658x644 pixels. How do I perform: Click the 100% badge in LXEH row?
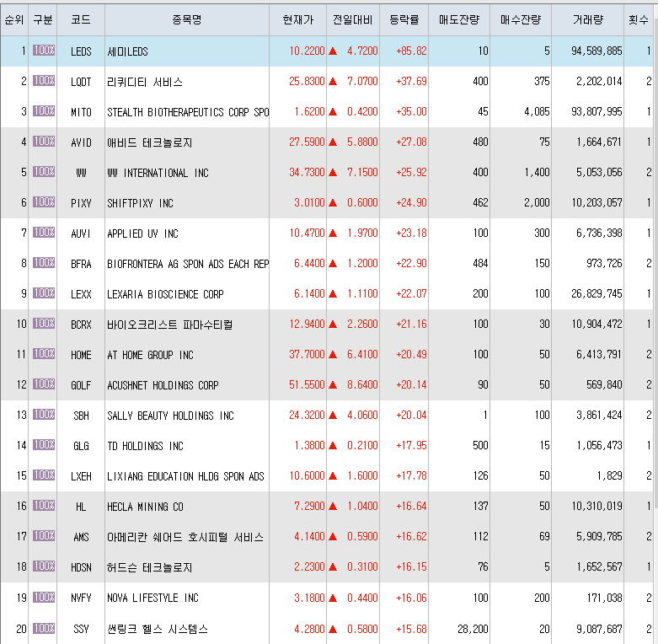pos(44,475)
